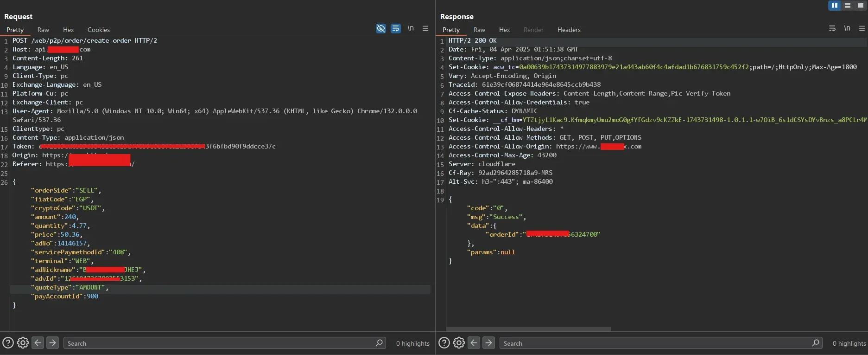The width and height of the screenshot is (868, 355).
Task: Open Request Cookies tab
Action: coord(99,30)
